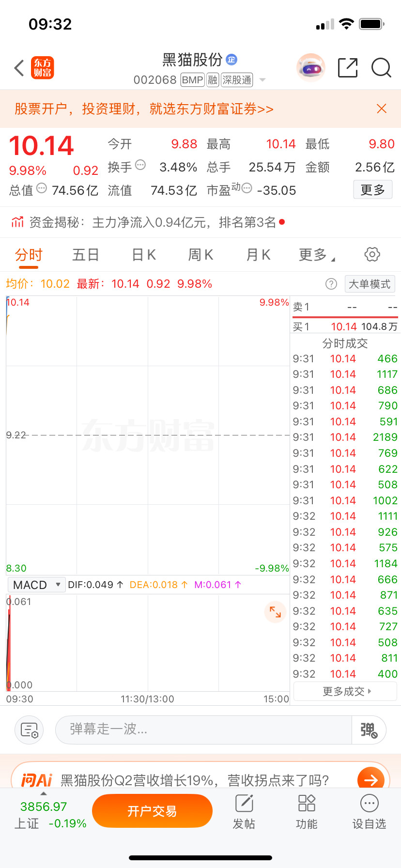Tap the stock code 002068
Image resolution: width=401 pixels, height=868 pixels.
pyautogui.click(x=155, y=80)
